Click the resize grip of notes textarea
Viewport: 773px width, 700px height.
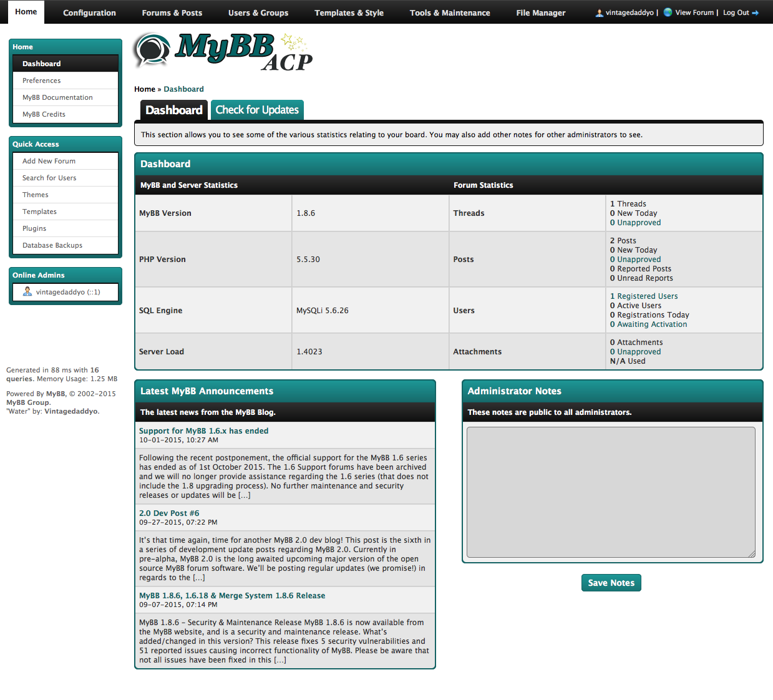(752, 554)
